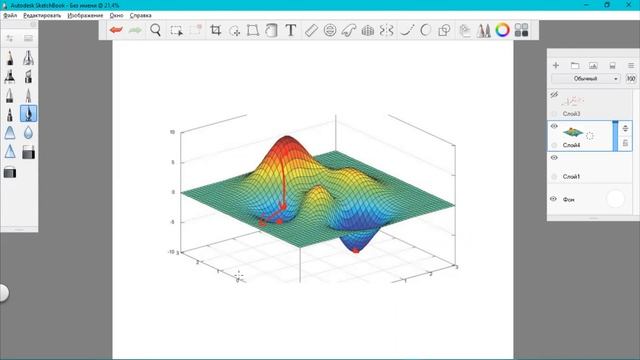Undo the last stroke with red arrow
The image size is (640, 360).
(116, 30)
